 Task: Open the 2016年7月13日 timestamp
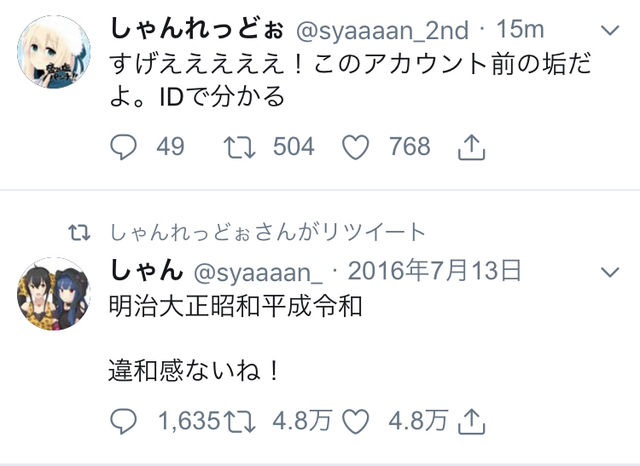click(434, 271)
